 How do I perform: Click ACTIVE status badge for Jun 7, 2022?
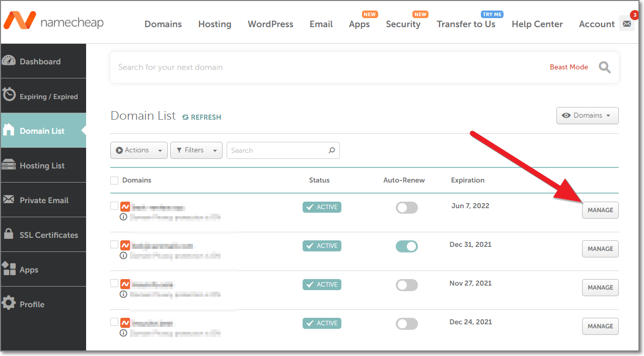pyautogui.click(x=322, y=207)
